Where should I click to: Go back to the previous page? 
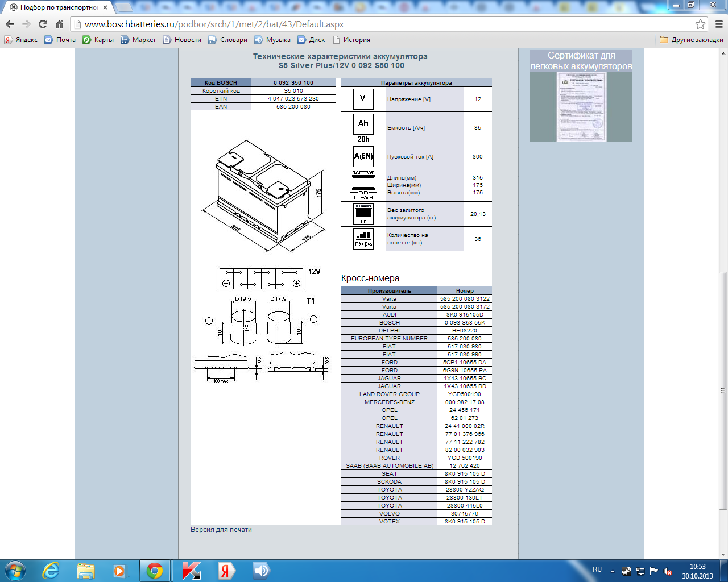point(10,24)
